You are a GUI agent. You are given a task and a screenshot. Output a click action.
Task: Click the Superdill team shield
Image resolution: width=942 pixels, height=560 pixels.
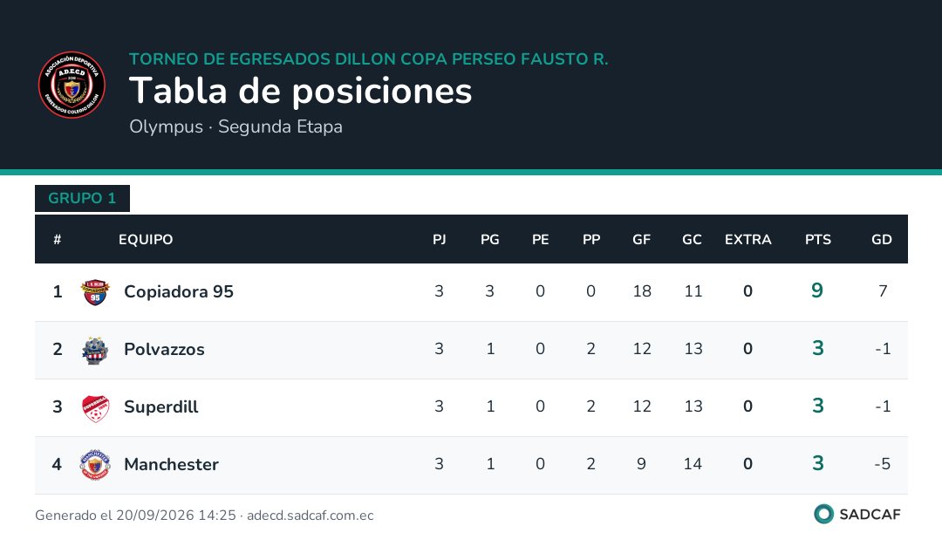(x=95, y=407)
